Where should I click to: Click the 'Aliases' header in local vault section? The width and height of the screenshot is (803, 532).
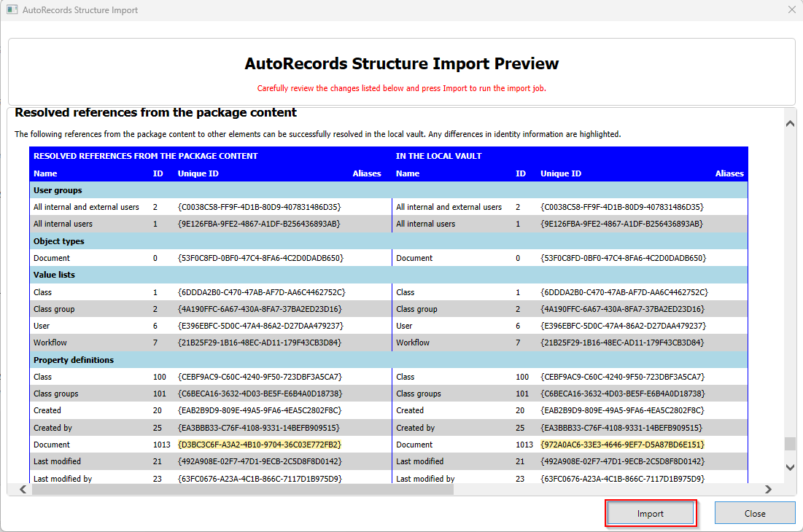729,173
